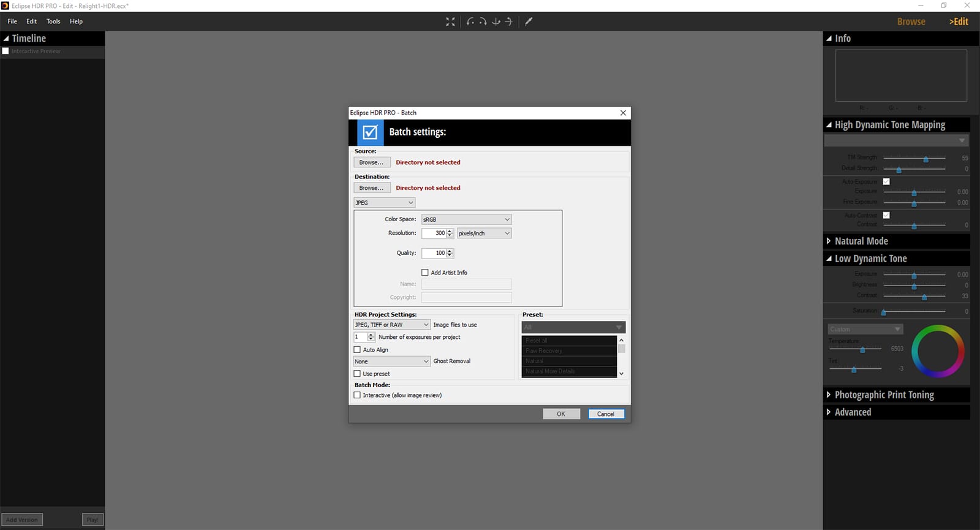Viewport: 980px width, 530px height.
Task: Rotate image counter-clockwise with toolbar icon
Action: click(x=470, y=21)
